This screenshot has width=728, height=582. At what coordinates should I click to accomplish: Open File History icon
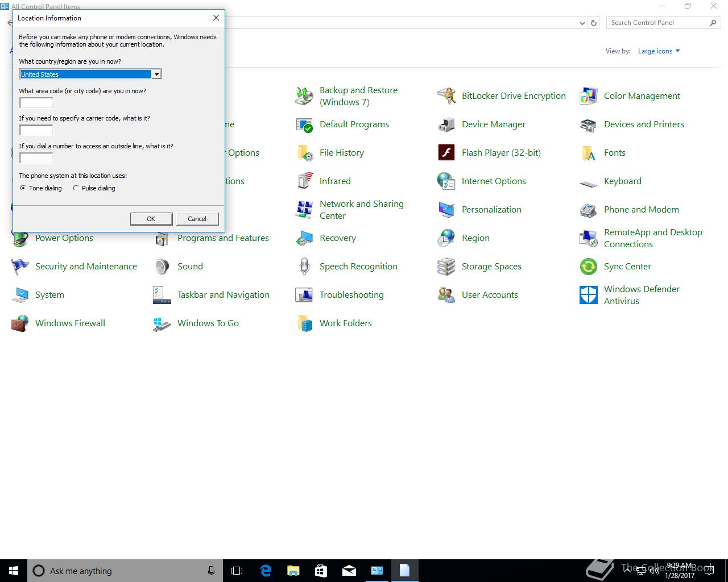tap(304, 153)
